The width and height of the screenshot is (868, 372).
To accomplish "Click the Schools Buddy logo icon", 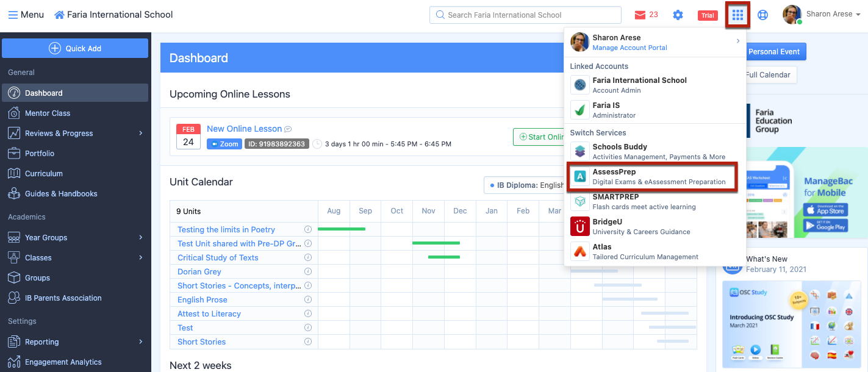I will (579, 151).
